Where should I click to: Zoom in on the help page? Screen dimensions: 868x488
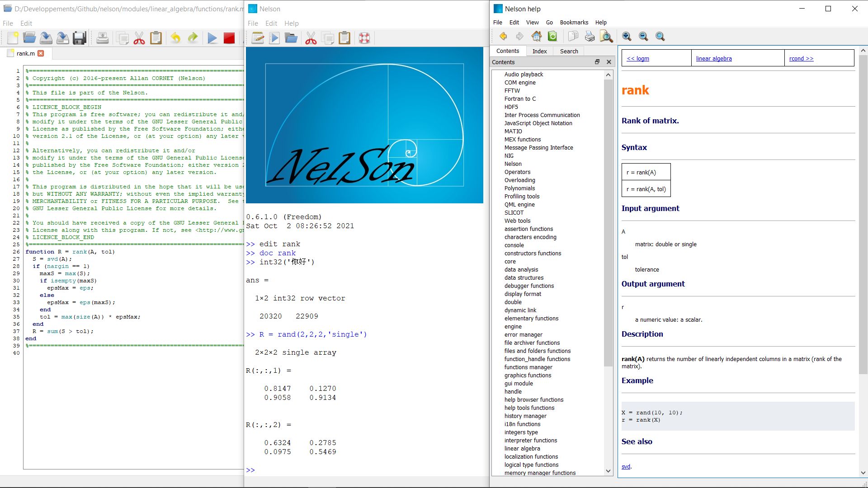[627, 36]
